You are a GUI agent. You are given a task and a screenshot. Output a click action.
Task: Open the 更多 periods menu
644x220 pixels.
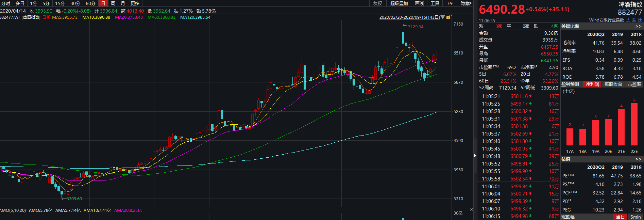tap(135, 3)
